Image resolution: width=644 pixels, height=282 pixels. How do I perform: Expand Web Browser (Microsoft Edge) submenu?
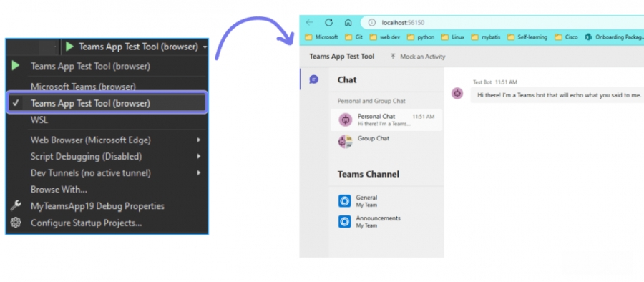pos(107,140)
